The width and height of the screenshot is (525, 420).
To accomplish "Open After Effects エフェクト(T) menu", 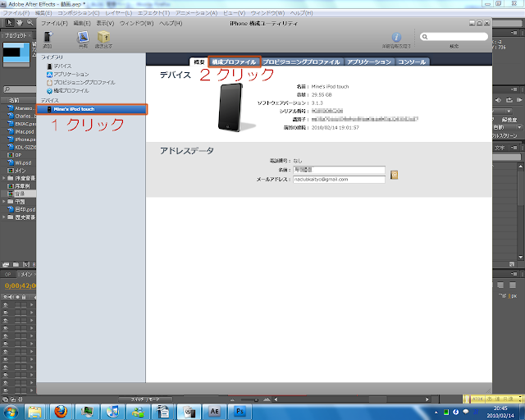I will point(153,13).
